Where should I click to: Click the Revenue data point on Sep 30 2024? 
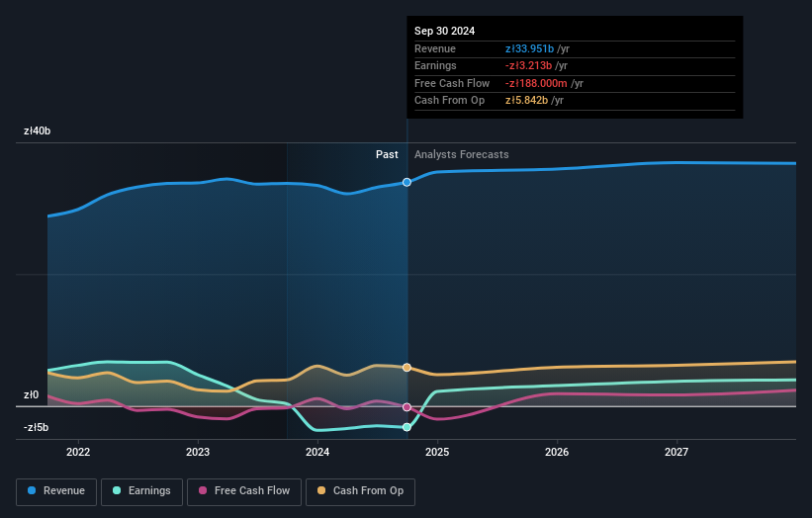pyautogui.click(x=407, y=182)
